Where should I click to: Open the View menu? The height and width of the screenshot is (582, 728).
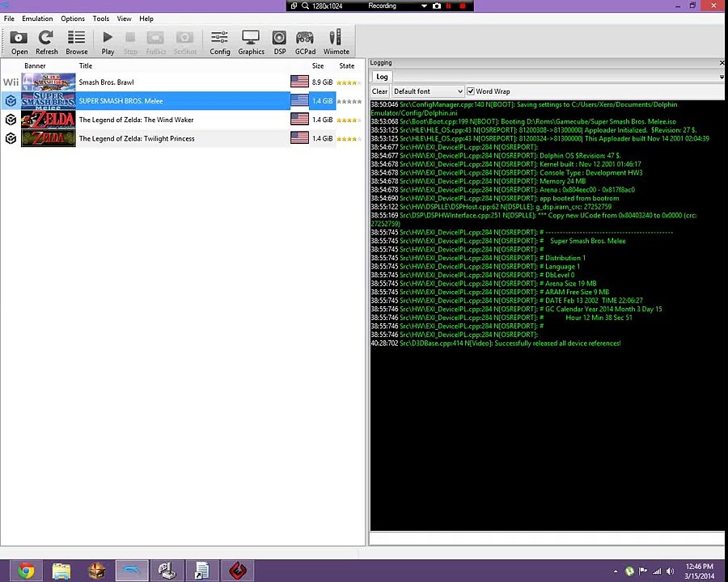coord(124,19)
